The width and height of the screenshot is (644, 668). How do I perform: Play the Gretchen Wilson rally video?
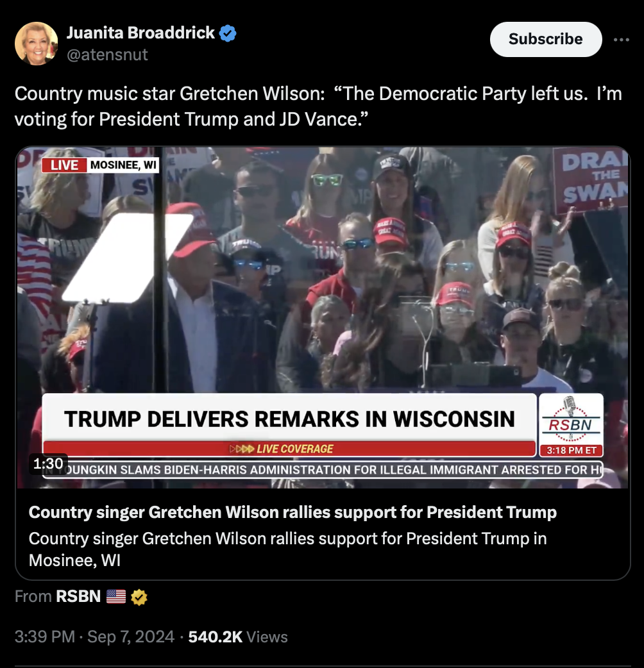tap(323, 317)
